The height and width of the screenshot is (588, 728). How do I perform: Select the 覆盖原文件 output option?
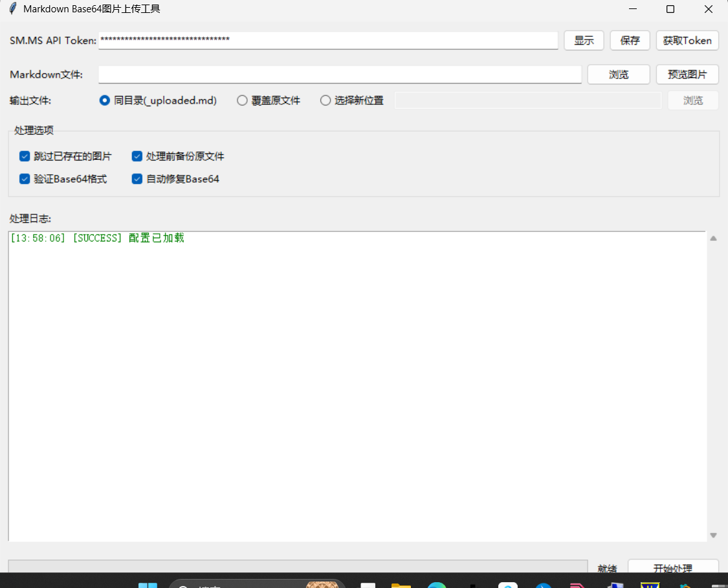coord(242,100)
